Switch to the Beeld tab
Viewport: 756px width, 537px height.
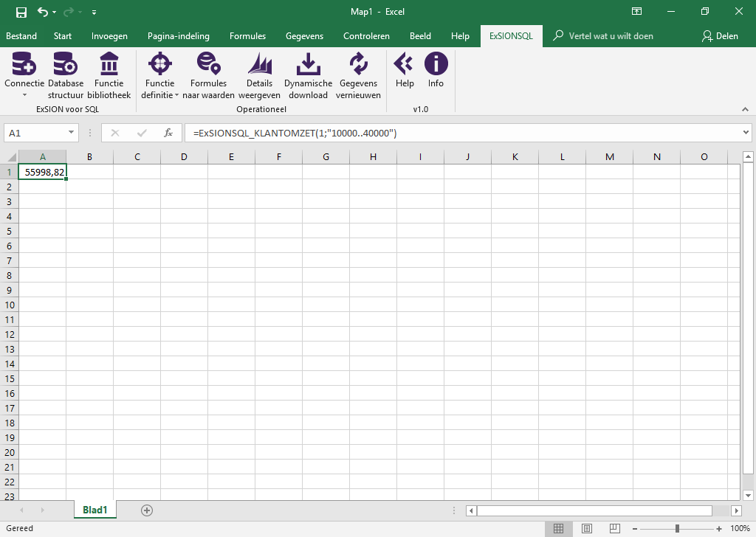[x=420, y=36]
